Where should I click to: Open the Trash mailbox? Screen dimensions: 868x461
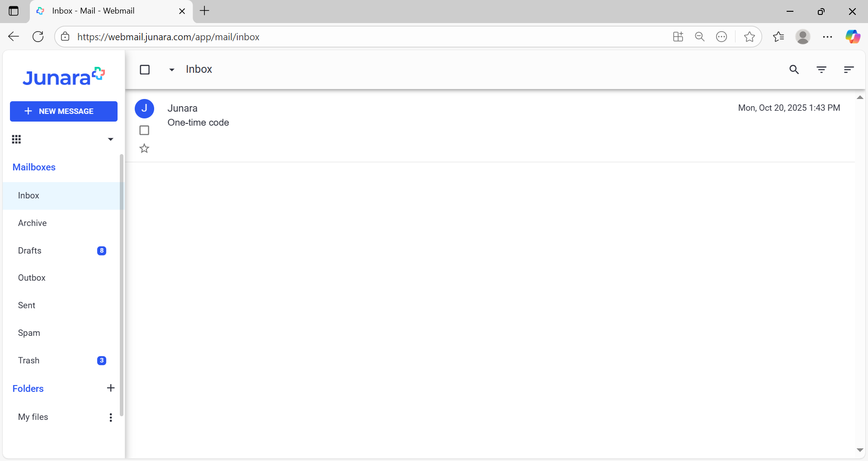click(61, 361)
